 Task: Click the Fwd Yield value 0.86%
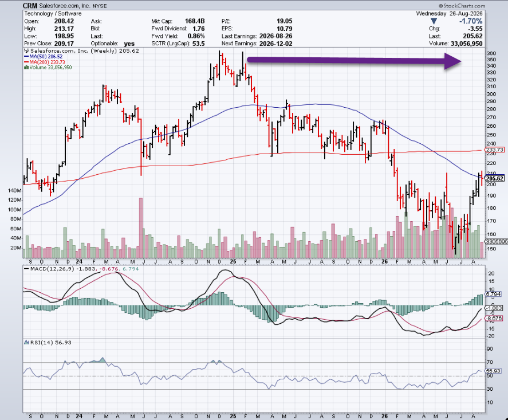pyautogui.click(x=196, y=36)
